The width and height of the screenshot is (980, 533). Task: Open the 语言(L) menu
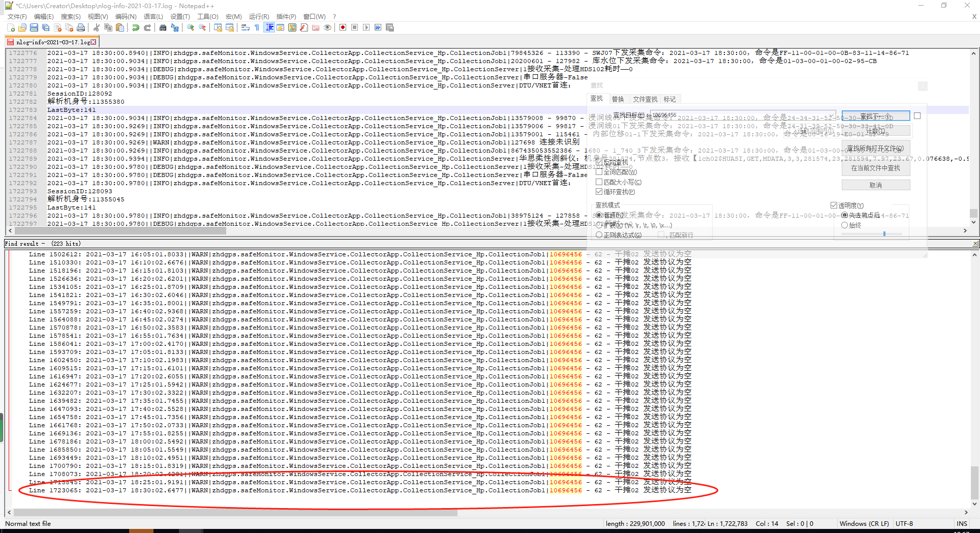click(x=153, y=17)
